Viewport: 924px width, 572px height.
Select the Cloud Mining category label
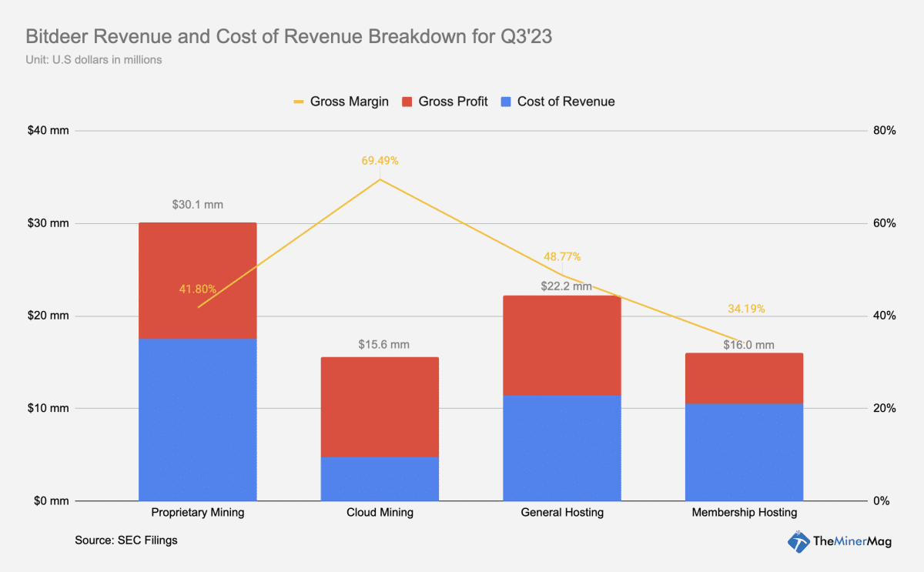coord(380,512)
